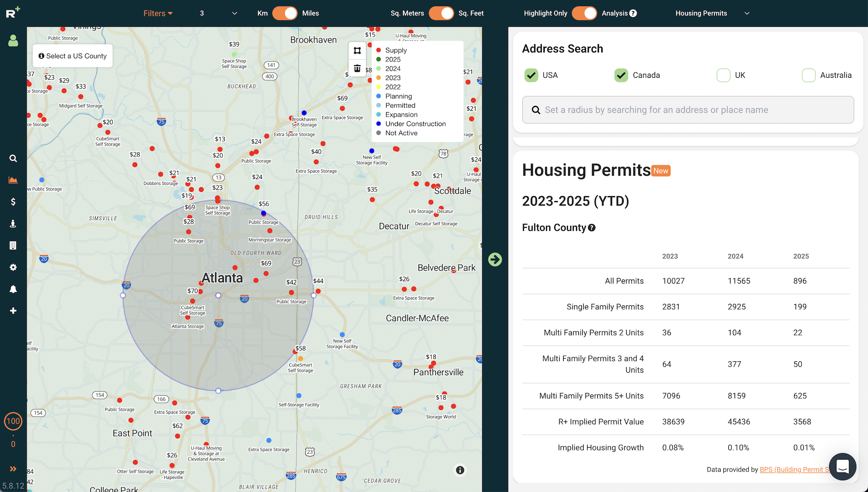The height and width of the screenshot is (492, 868).
Task: Toggle the Sq Meters to Sq Feet switch
Action: pos(442,13)
